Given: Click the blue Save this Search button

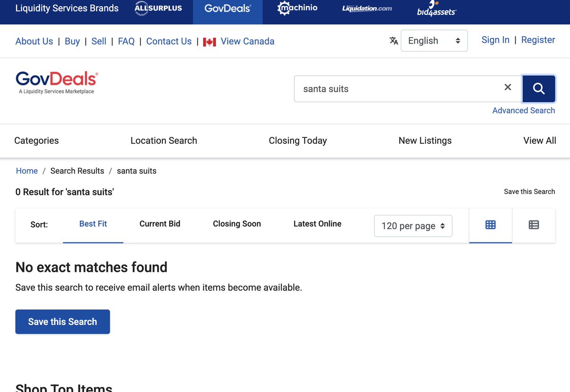Looking at the screenshot, I should click(63, 322).
